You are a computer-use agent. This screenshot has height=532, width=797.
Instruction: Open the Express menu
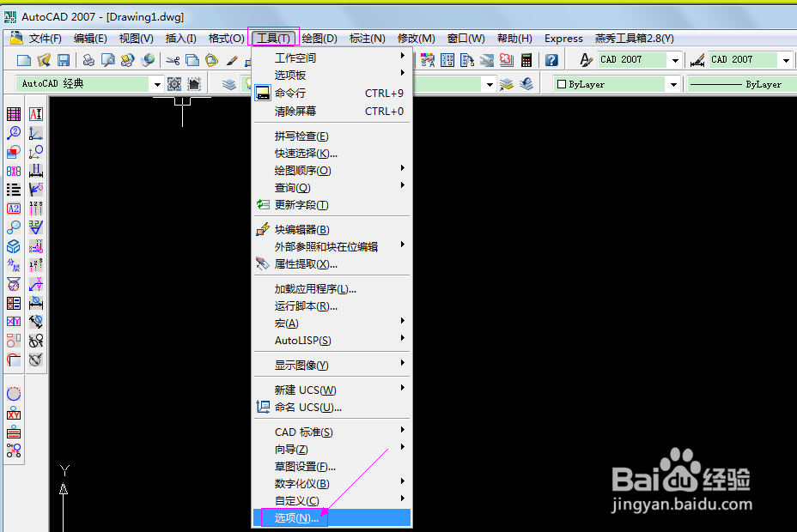click(x=563, y=39)
